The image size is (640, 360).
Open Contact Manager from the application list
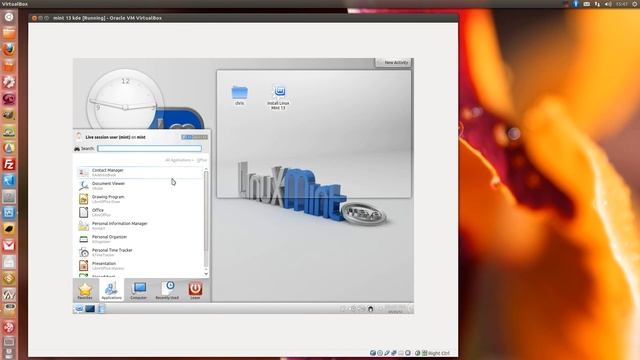139,172
